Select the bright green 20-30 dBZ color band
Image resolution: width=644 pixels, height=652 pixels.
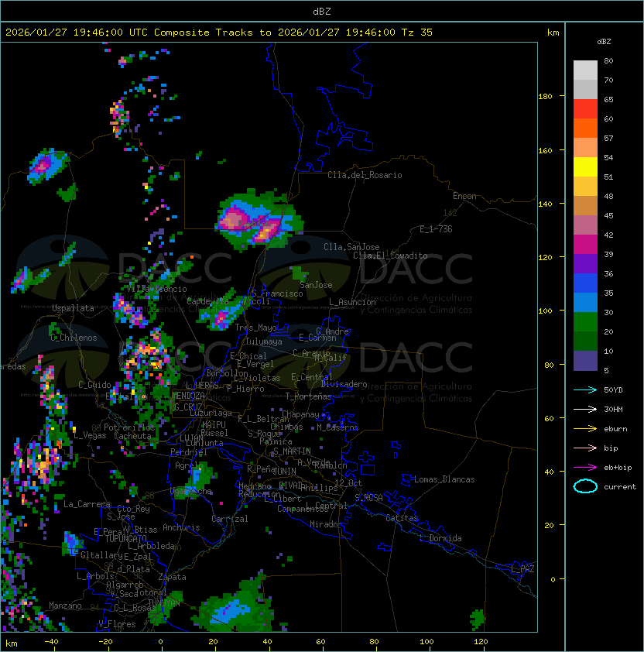(x=585, y=322)
